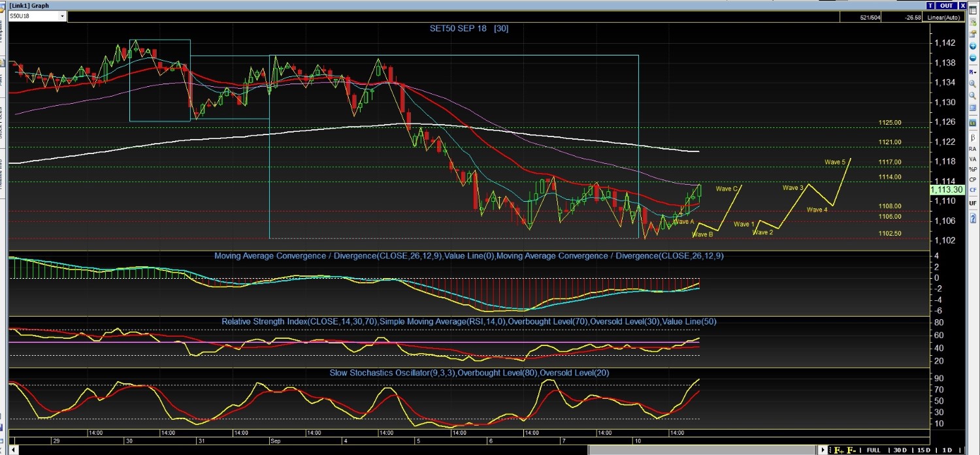
Task: Open the Linear(Auto) scale selector
Action: [x=944, y=18]
